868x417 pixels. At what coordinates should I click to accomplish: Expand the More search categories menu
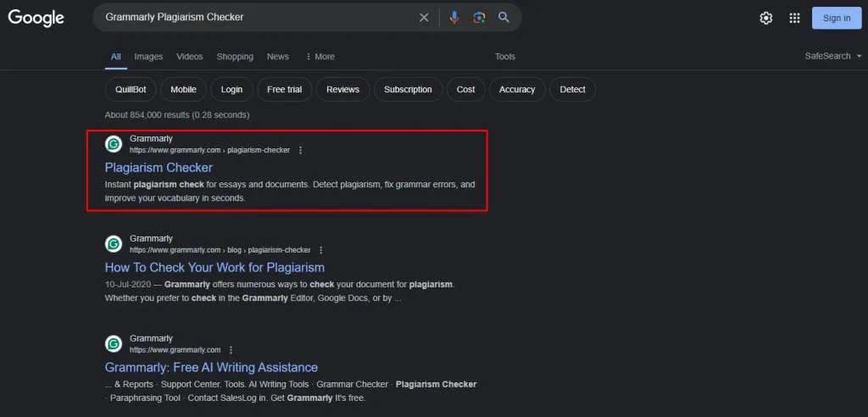[320, 57]
